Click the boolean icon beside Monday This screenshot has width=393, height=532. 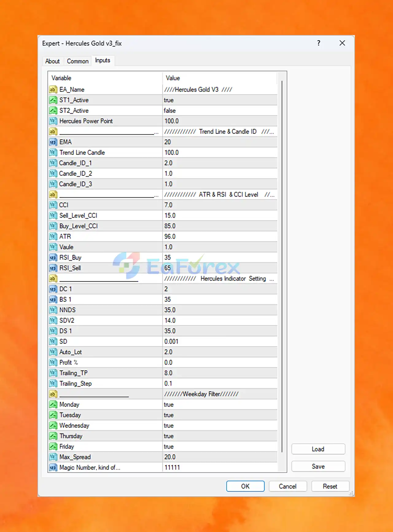(53, 404)
